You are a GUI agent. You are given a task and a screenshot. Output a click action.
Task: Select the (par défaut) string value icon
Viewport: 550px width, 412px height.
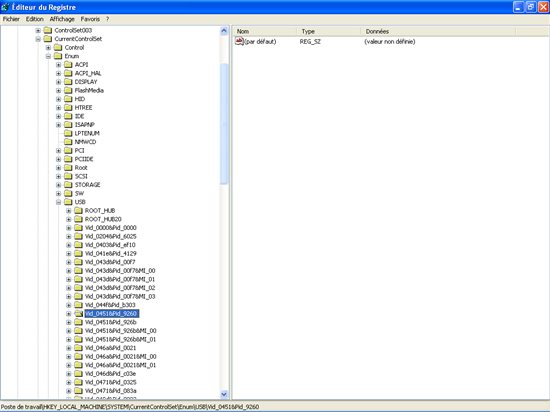(239, 41)
